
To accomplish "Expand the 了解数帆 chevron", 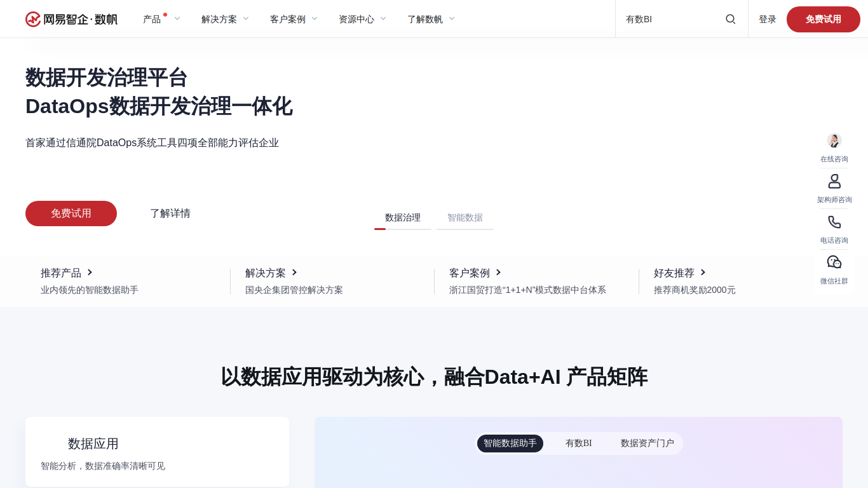I will (452, 18).
